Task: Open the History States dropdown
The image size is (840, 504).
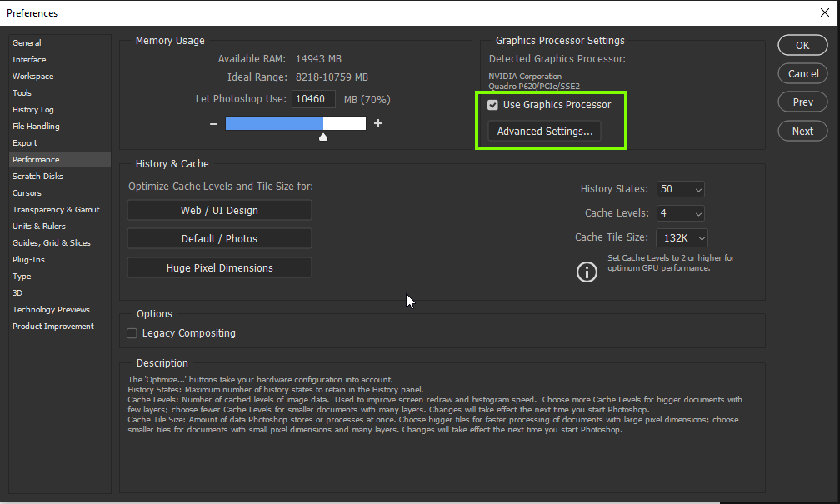Action: [x=697, y=189]
